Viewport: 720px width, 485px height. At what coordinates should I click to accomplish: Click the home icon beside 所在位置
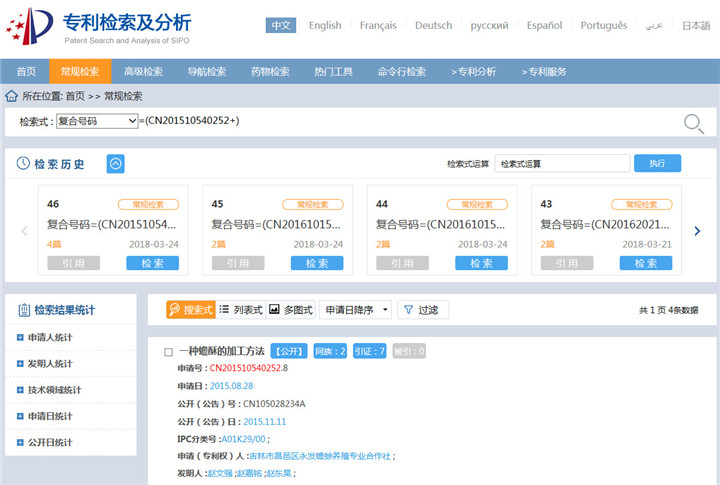click(11, 96)
